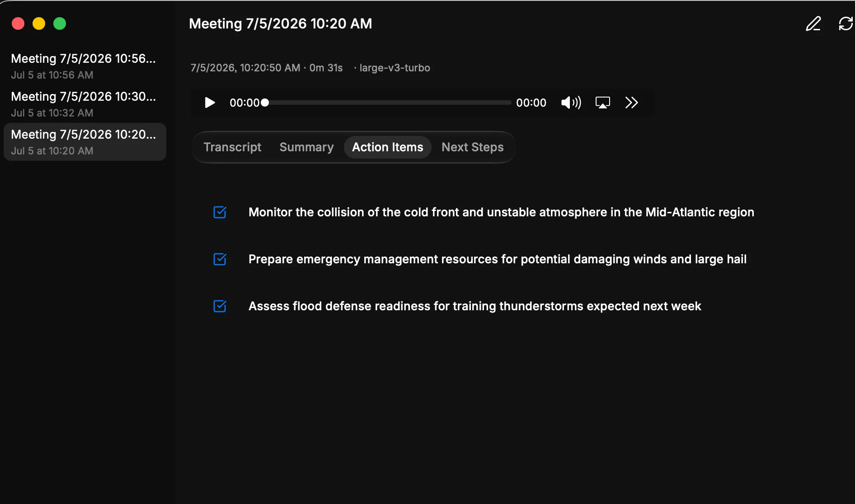
Task: Select the Meeting 10:20 sidebar entry
Action: click(85, 142)
